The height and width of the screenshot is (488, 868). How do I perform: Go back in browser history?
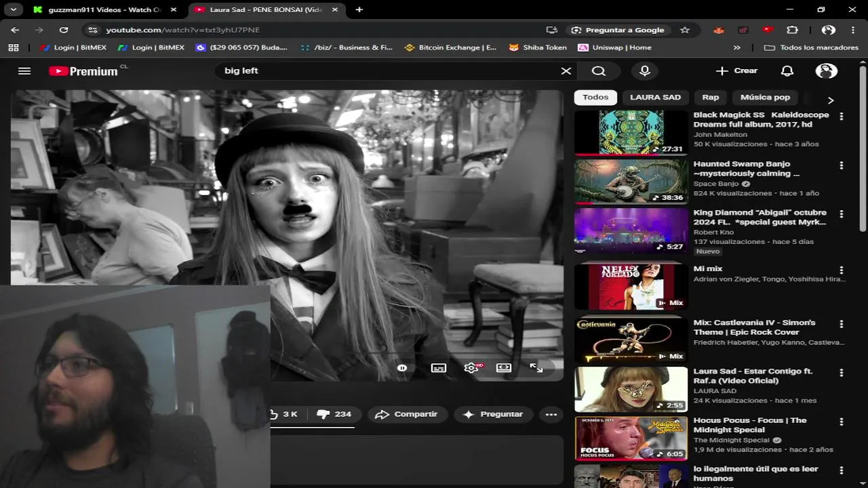tap(16, 30)
